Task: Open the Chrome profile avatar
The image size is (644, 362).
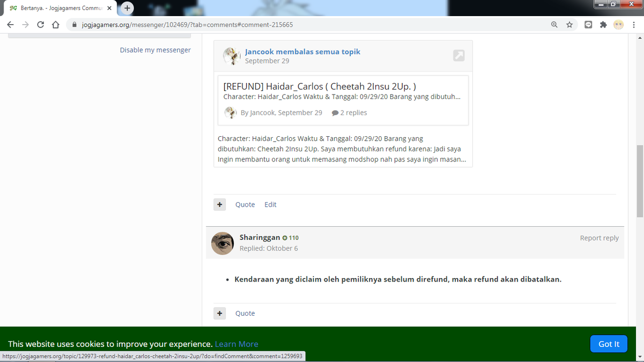Action: (x=618, y=25)
